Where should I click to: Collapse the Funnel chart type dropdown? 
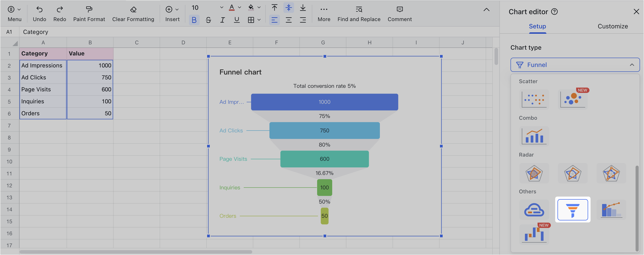[632, 65]
